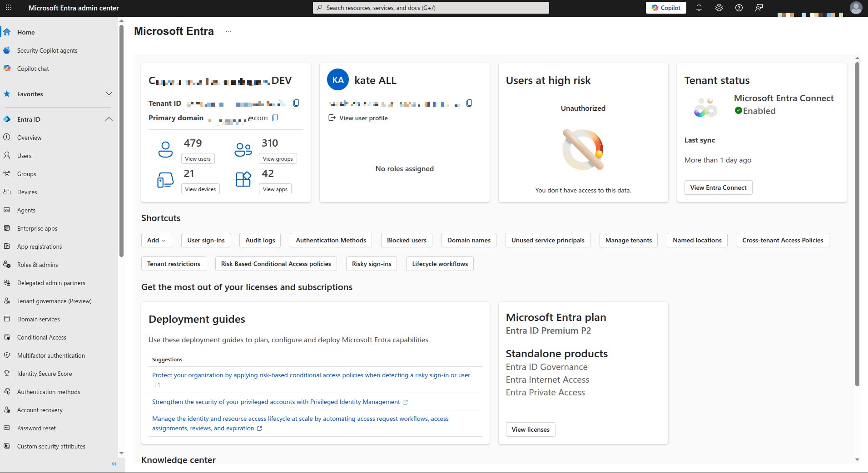The width and height of the screenshot is (868, 473).
Task: Copy the Primary domain value
Action: point(275,118)
